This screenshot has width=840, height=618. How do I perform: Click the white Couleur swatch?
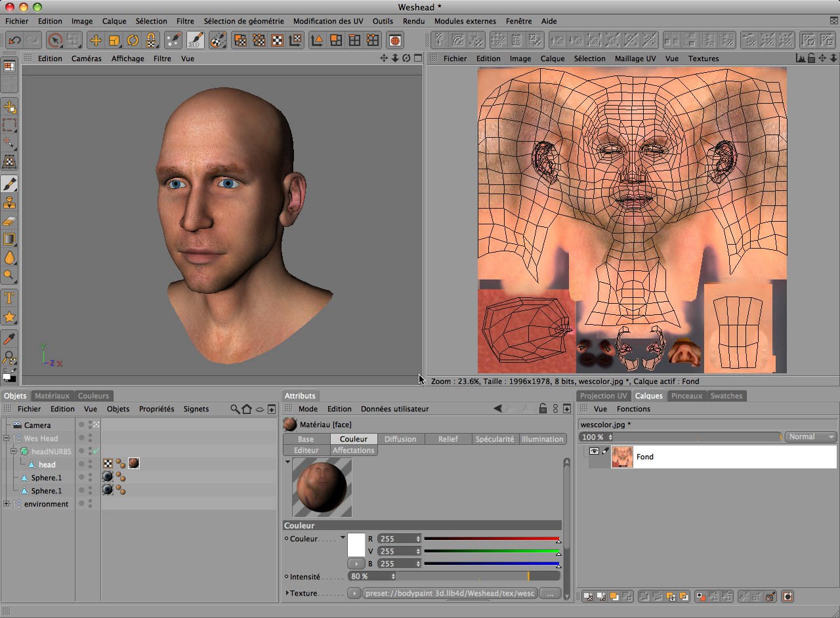356,545
